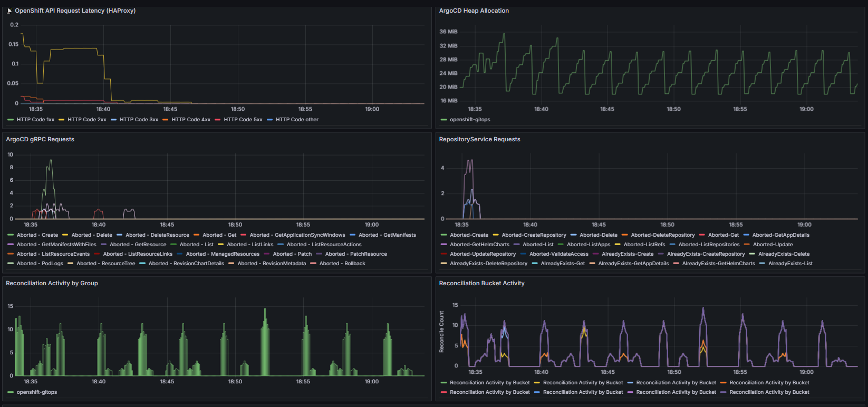
Task: Click Aborted-CreateRepository legend color icon
Action: pos(496,235)
